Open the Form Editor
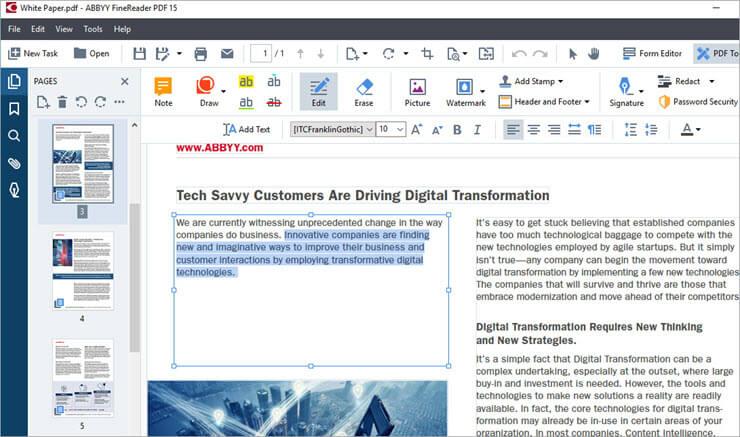Viewport: 740px width, 437px height. pyautogui.click(x=652, y=53)
